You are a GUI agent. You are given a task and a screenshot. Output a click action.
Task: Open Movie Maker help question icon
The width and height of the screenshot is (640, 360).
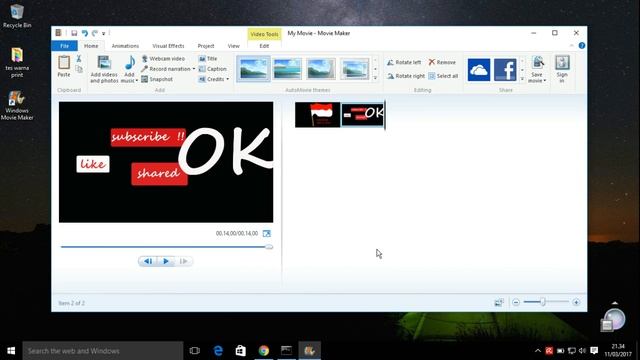point(582,46)
